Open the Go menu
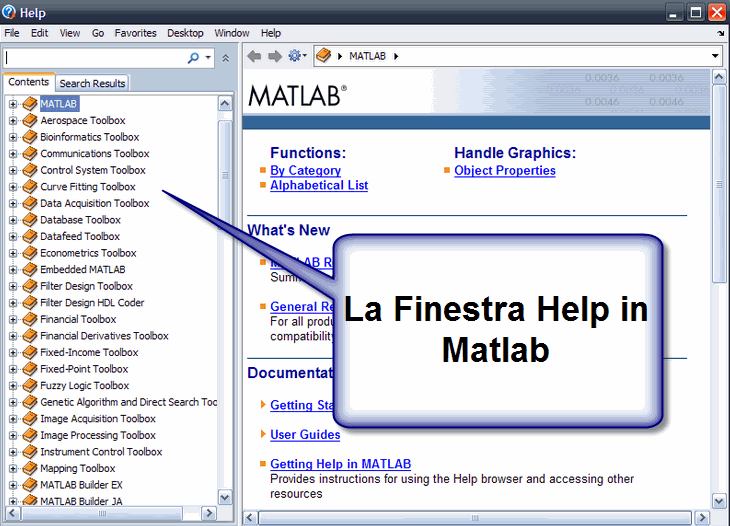The image size is (730, 526). [x=98, y=33]
